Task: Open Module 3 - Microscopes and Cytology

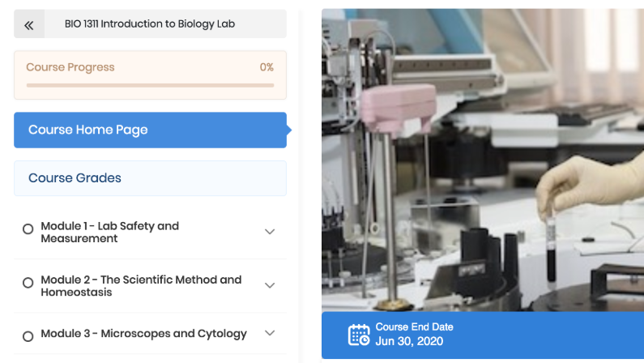Action: [x=143, y=334]
